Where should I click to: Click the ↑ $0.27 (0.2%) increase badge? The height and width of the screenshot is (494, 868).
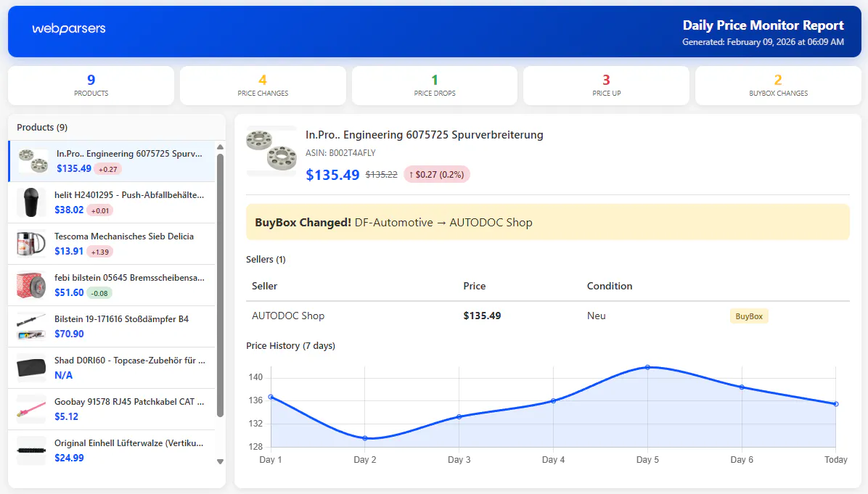[x=437, y=174]
